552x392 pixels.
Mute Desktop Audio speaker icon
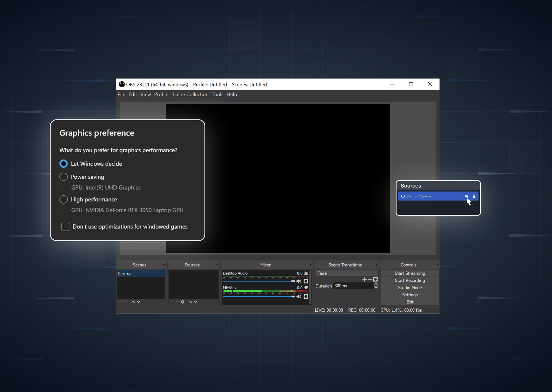pyautogui.click(x=298, y=281)
